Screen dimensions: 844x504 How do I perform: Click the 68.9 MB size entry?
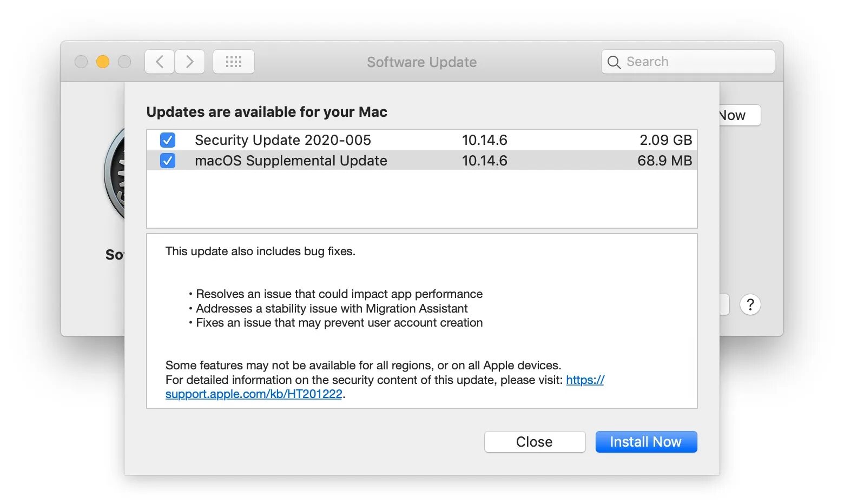(664, 161)
